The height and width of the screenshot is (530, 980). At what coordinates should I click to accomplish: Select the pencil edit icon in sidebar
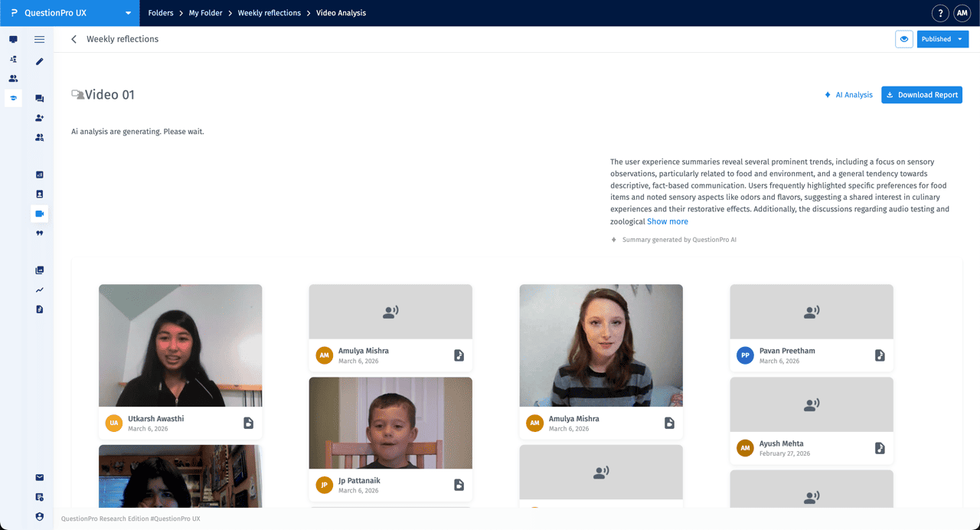tap(39, 61)
